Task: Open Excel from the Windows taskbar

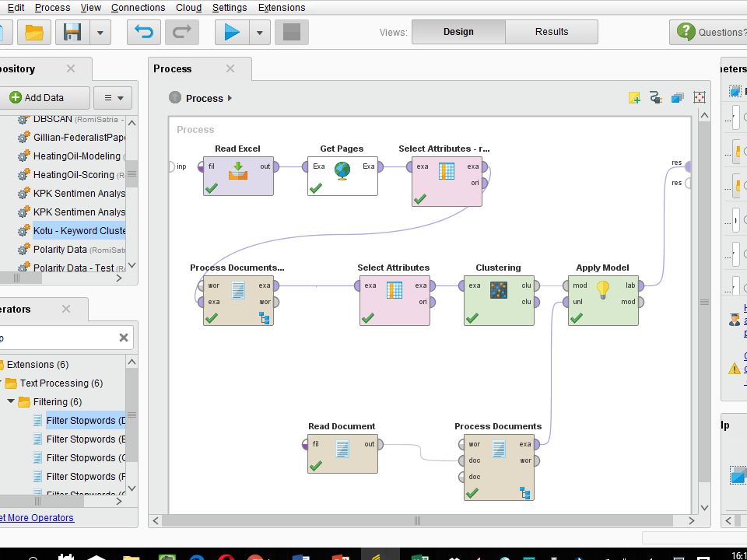Action: click(x=419, y=556)
